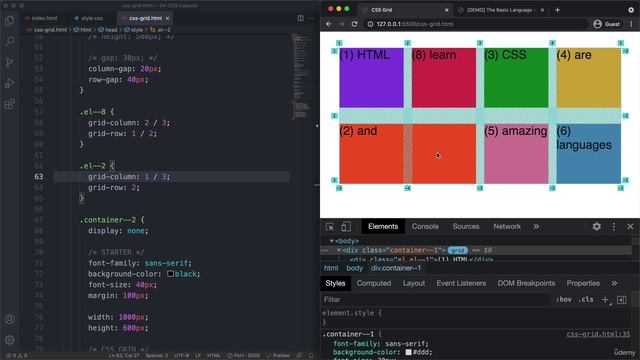The height and width of the screenshot is (360, 640).
Task: Change language mode HTML in status bar
Action: point(213,356)
